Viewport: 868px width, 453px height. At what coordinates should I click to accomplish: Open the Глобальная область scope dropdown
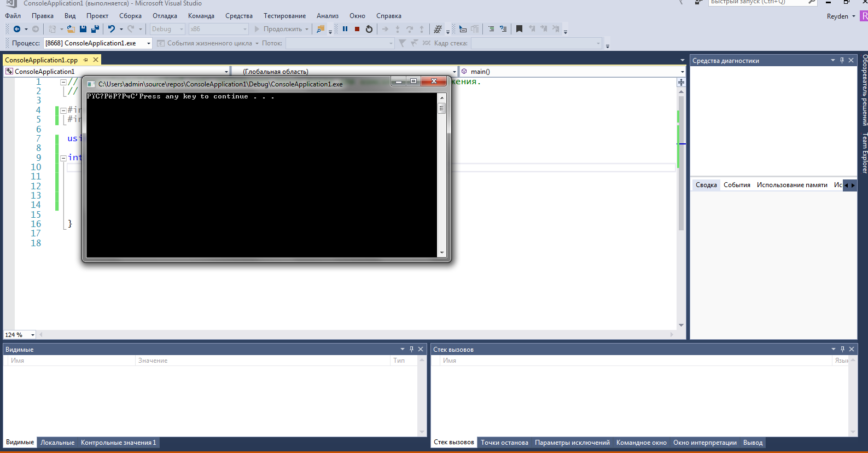click(x=454, y=72)
